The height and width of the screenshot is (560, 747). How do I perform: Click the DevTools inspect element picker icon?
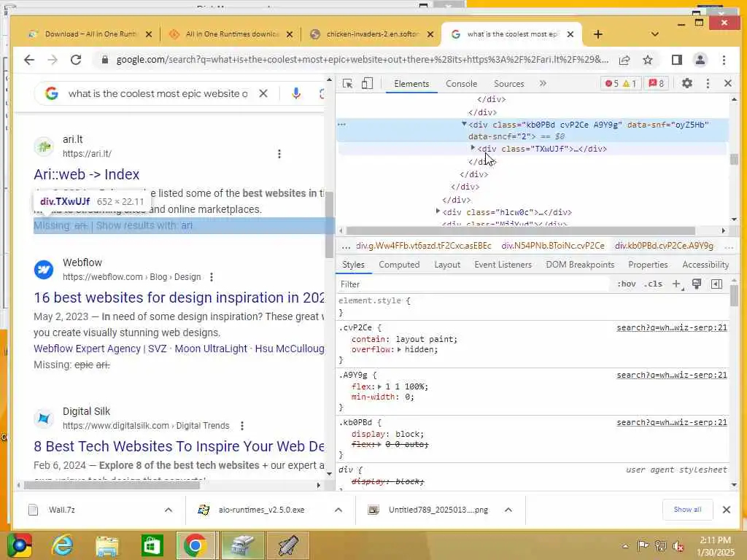(x=347, y=84)
